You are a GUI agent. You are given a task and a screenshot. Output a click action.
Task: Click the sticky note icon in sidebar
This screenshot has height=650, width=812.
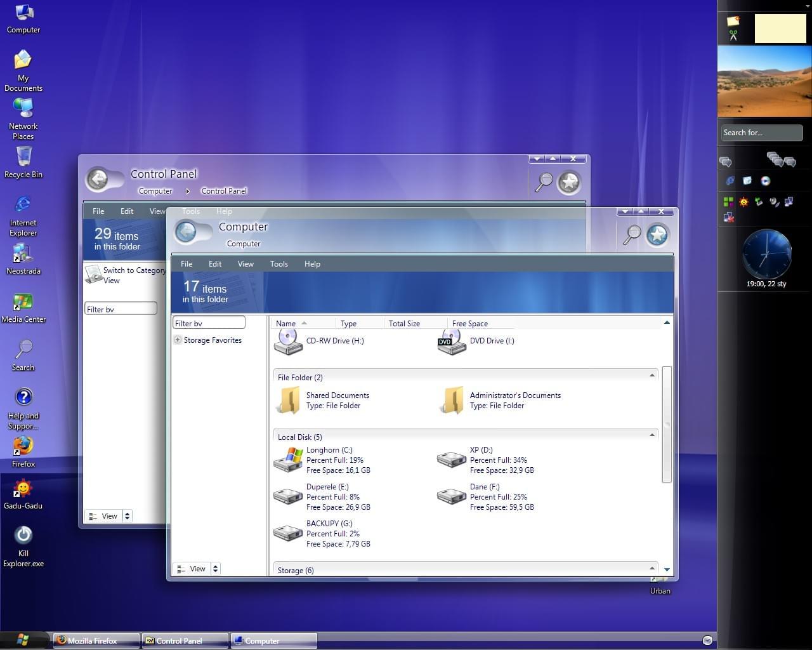point(733,21)
